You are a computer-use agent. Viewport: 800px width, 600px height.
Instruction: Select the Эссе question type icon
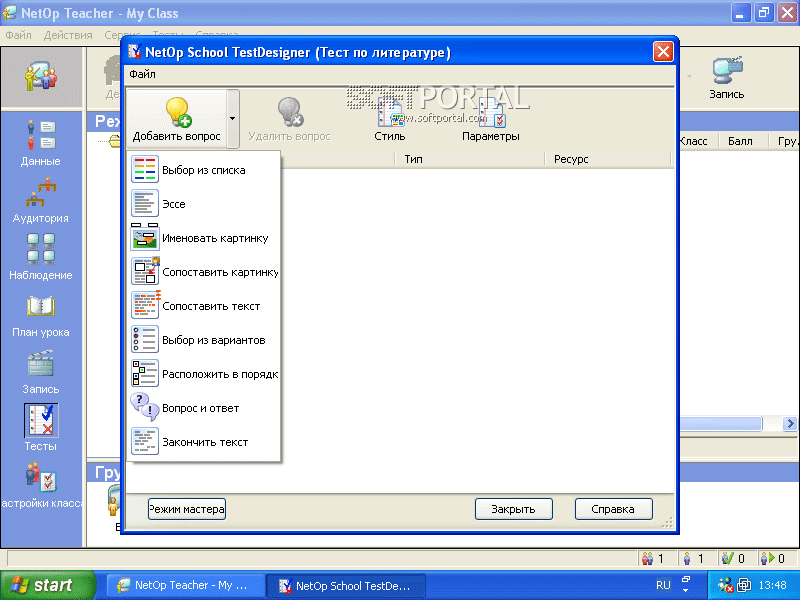[x=145, y=203]
